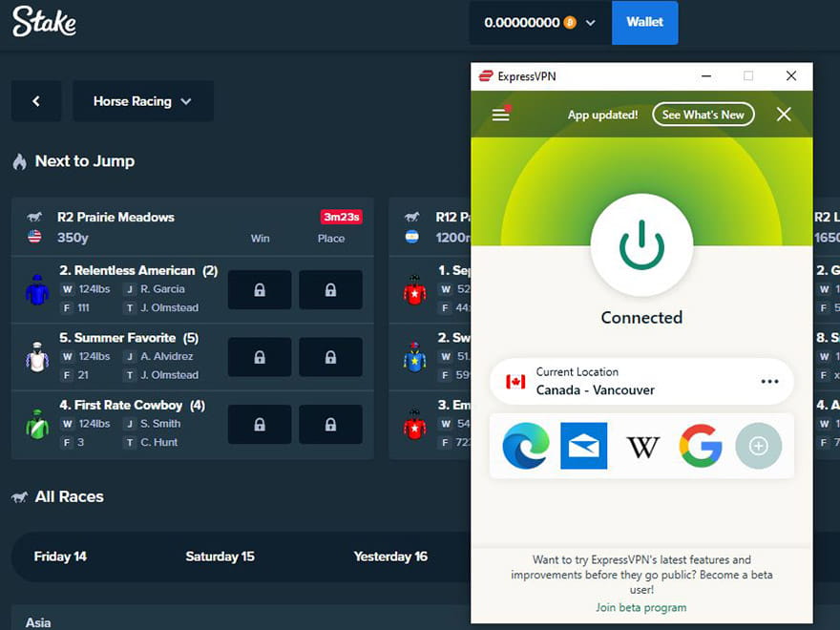This screenshot has width=840, height=630.
Task: Click Summer Favorite white jockey silk
Action: tap(37, 357)
